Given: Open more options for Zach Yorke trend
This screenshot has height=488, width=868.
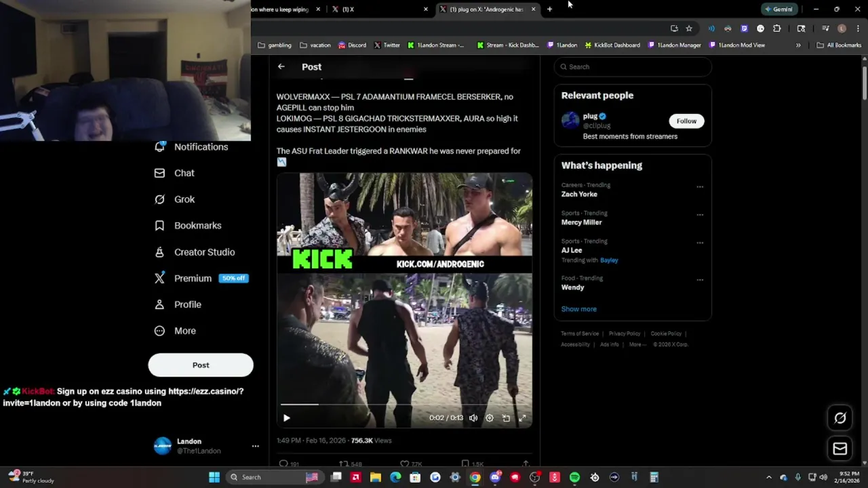Looking at the screenshot, I should point(700,186).
